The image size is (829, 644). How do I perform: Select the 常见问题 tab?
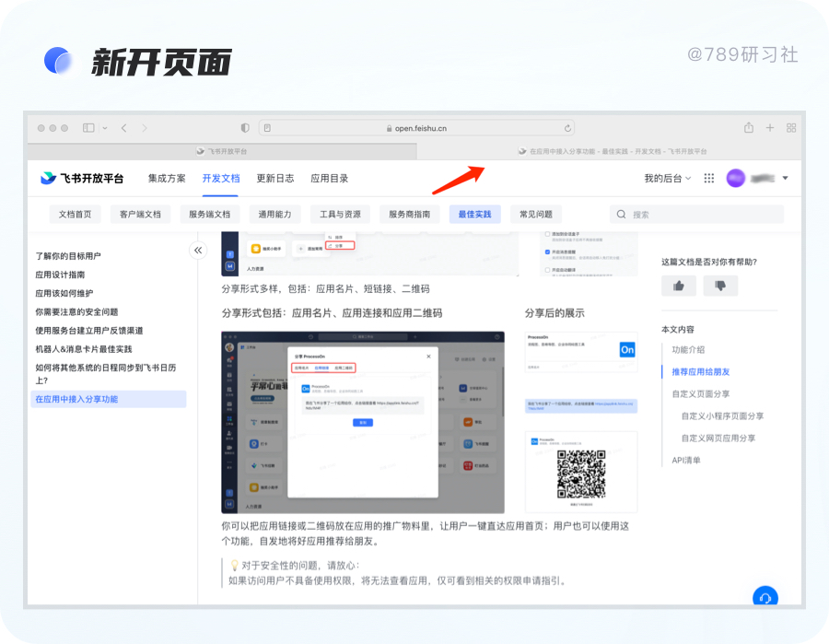536,214
